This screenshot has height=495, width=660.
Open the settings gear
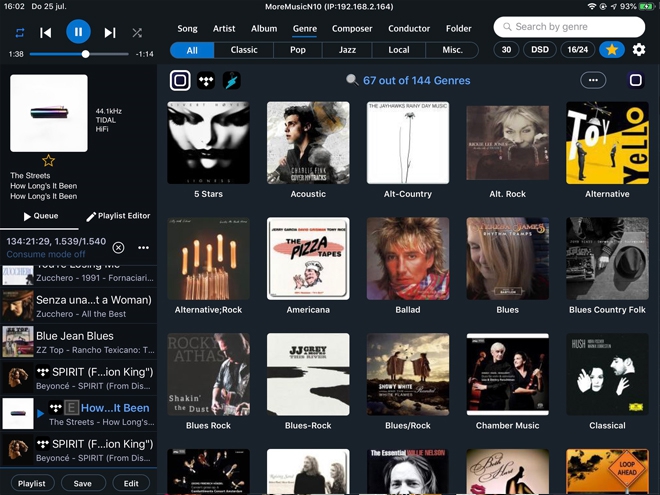(639, 50)
